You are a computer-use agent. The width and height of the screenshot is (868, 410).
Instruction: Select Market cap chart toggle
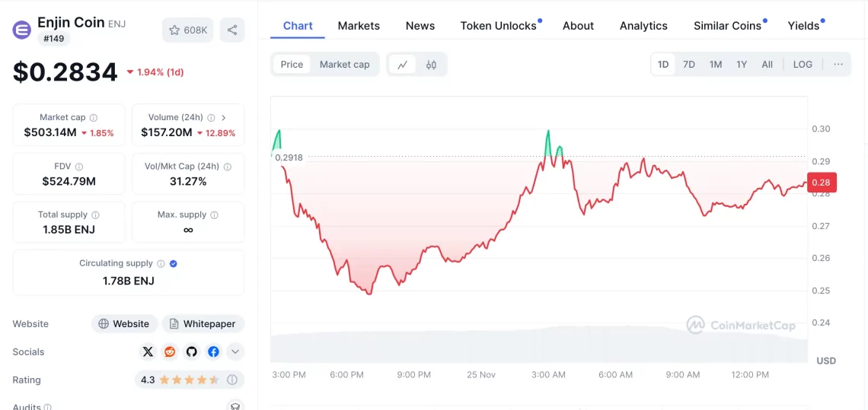[344, 64]
